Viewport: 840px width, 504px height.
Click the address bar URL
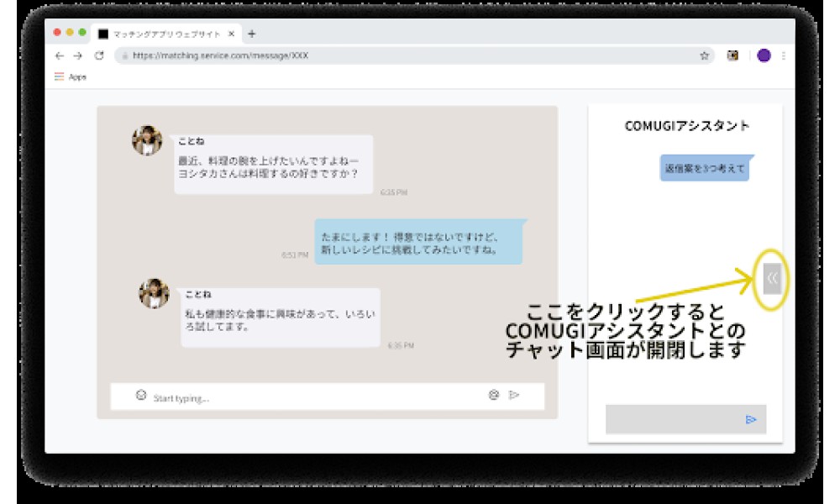pyautogui.click(x=220, y=55)
